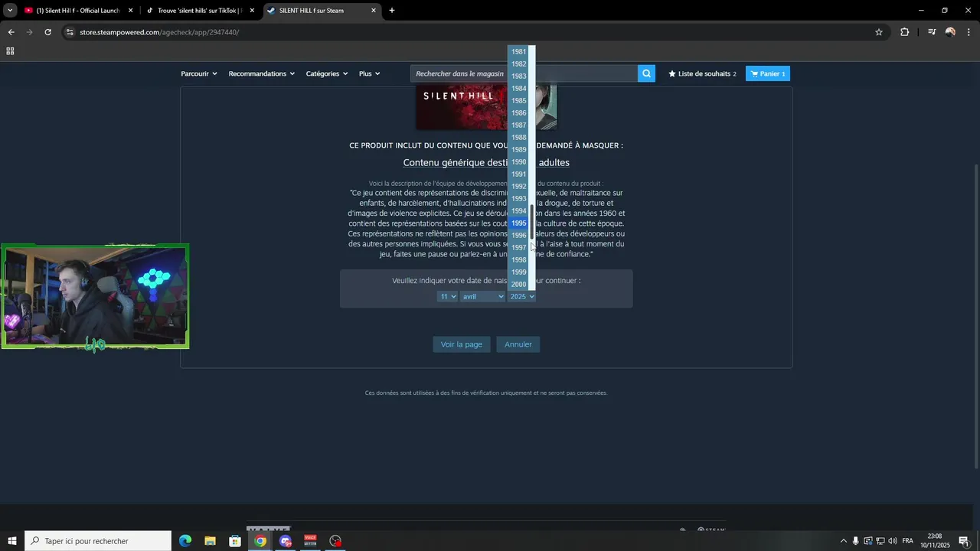Image resolution: width=980 pixels, height=551 pixels.
Task: Pick year 1993 from the list
Action: (x=518, y=199)
